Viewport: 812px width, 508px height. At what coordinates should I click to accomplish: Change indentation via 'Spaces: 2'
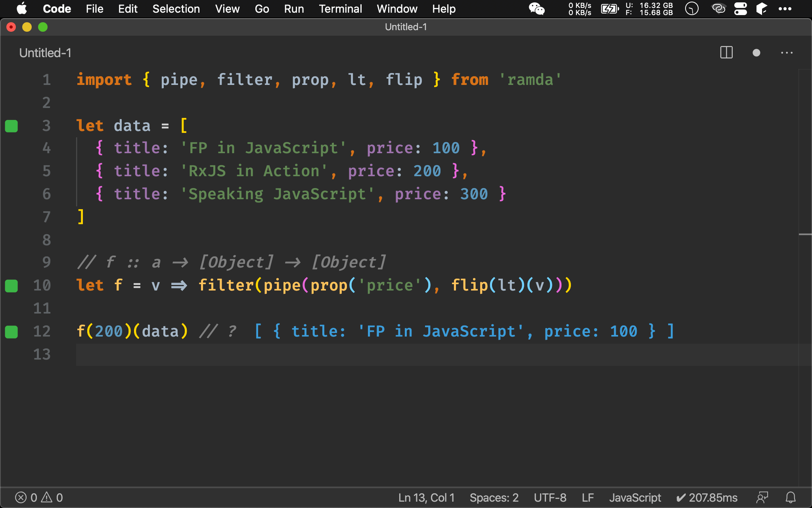click(x=494, y=498)
